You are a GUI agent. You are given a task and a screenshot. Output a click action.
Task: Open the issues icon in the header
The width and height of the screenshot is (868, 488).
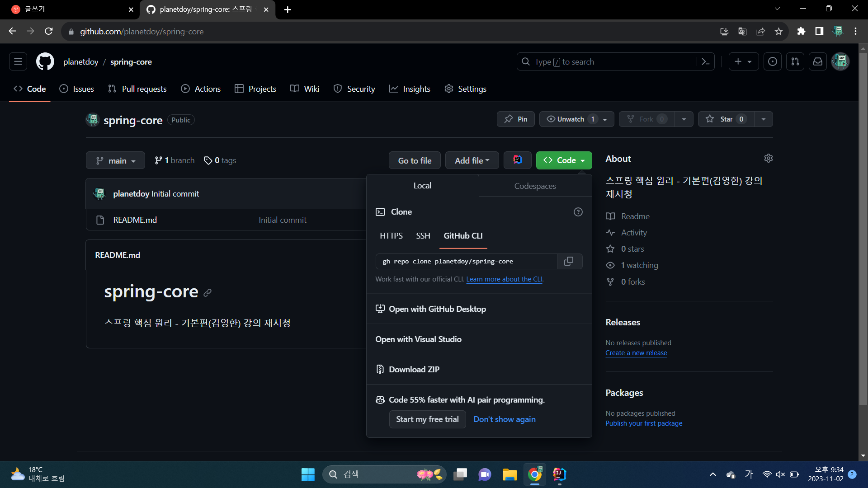(x=773, y=61)
